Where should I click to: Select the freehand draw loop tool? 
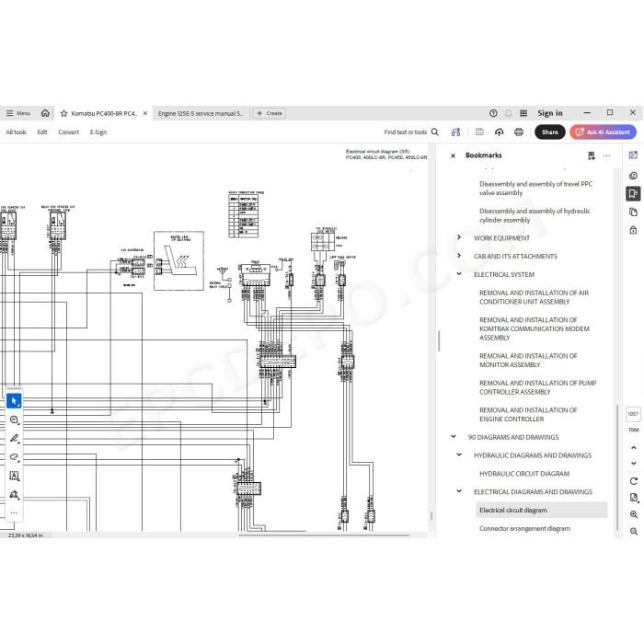coord(14,457)
